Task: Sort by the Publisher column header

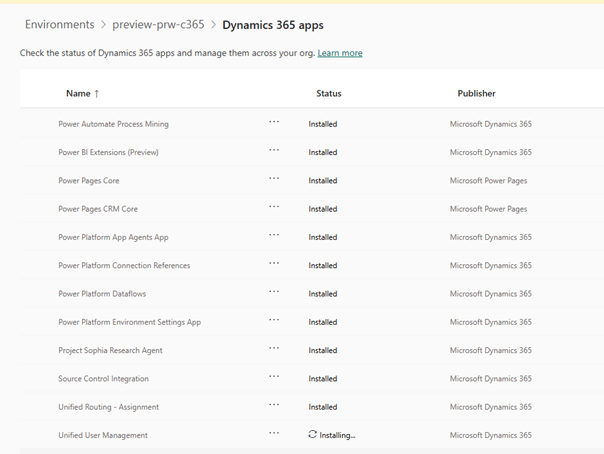Action: pos(476,94)
